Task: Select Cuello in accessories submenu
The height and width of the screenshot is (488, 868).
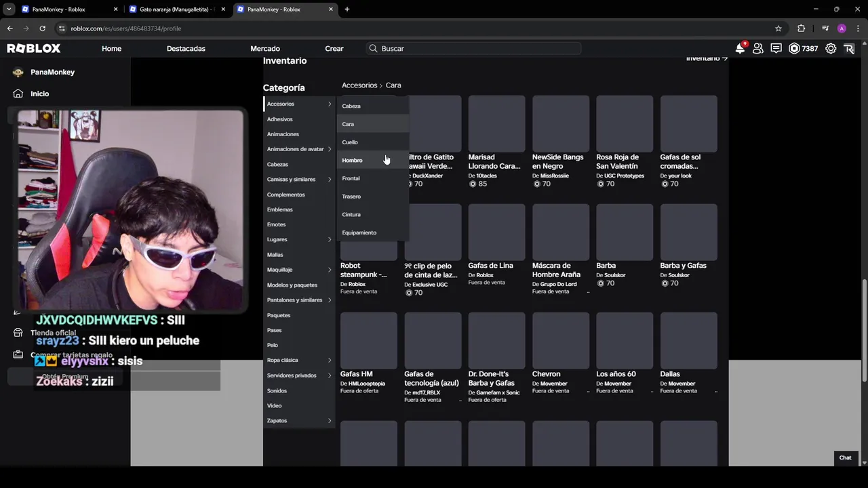Action: [x=372, y=142]
